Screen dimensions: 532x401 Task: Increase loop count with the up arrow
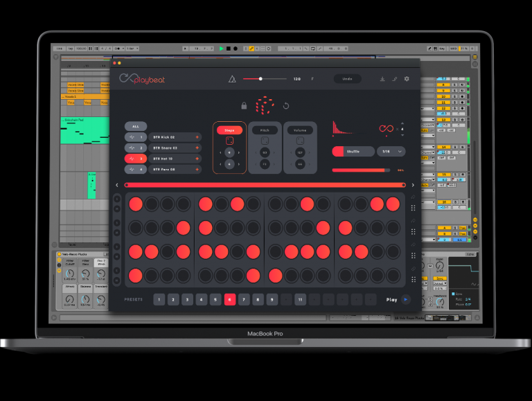[x=402, y=123]
